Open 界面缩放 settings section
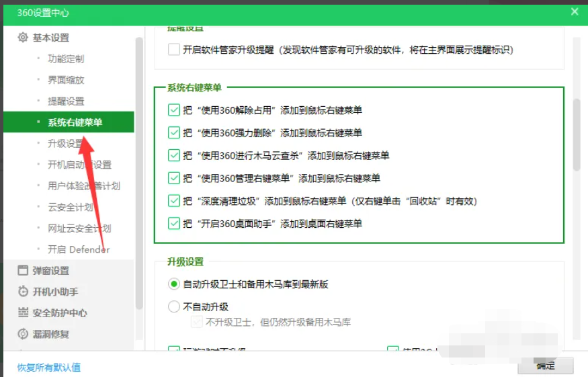This screenshot has height=377, width=588. coord(66,80)
